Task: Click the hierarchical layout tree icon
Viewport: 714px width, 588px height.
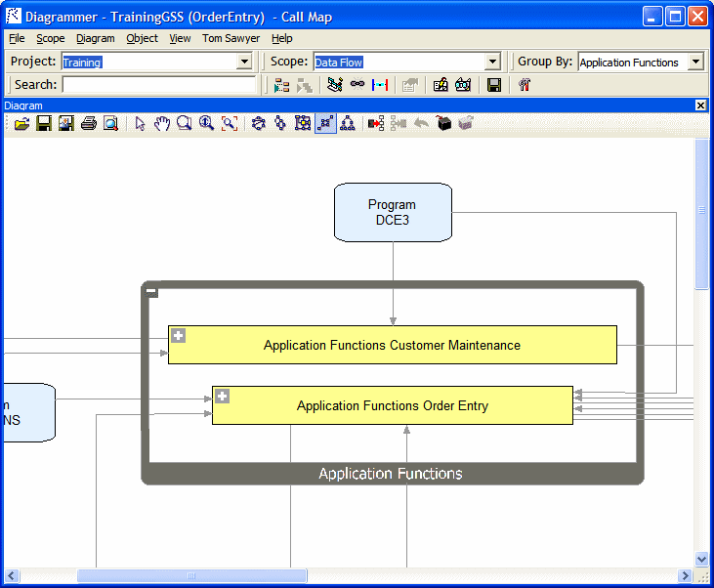Action: point(348,124)
